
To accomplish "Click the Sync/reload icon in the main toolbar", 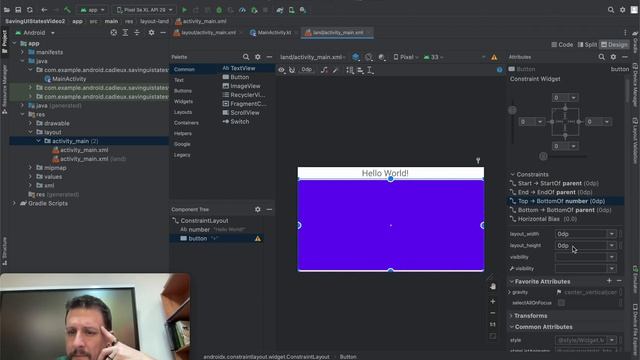I will click(x=29, y=10).
